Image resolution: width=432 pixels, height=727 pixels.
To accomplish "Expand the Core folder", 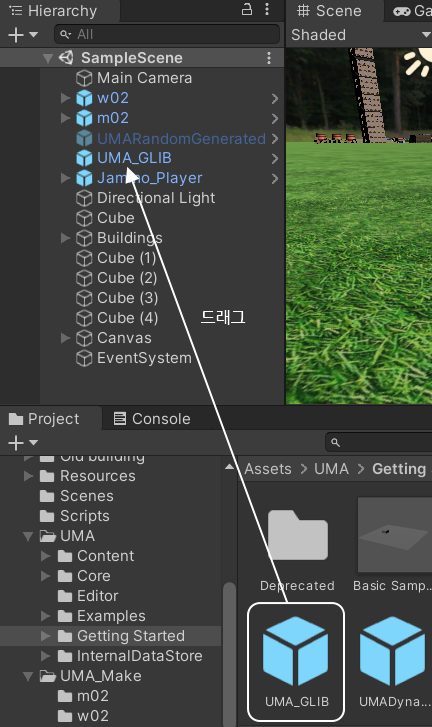I will [x=45, y=575].
